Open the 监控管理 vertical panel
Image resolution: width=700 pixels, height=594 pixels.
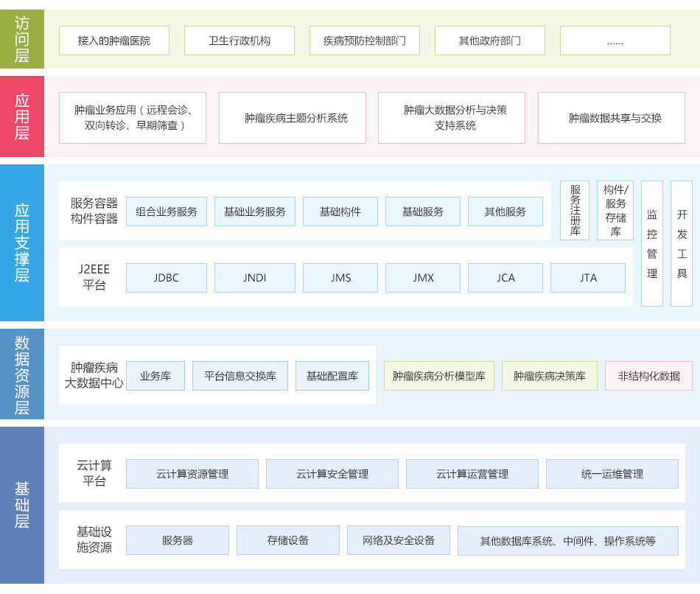(x=651, y=243)
